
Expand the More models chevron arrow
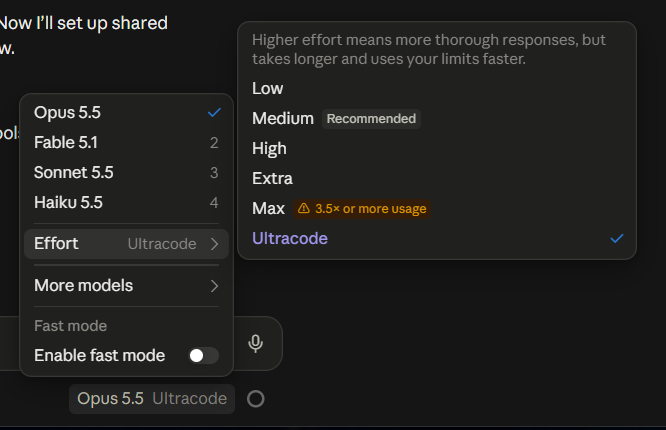(214, 286)
